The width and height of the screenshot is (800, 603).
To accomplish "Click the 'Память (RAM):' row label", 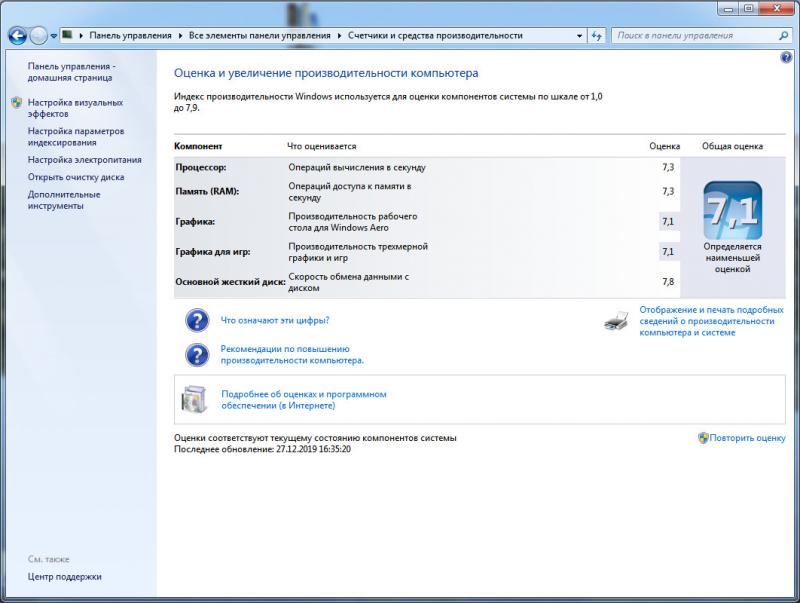I will tap(207, 191).
